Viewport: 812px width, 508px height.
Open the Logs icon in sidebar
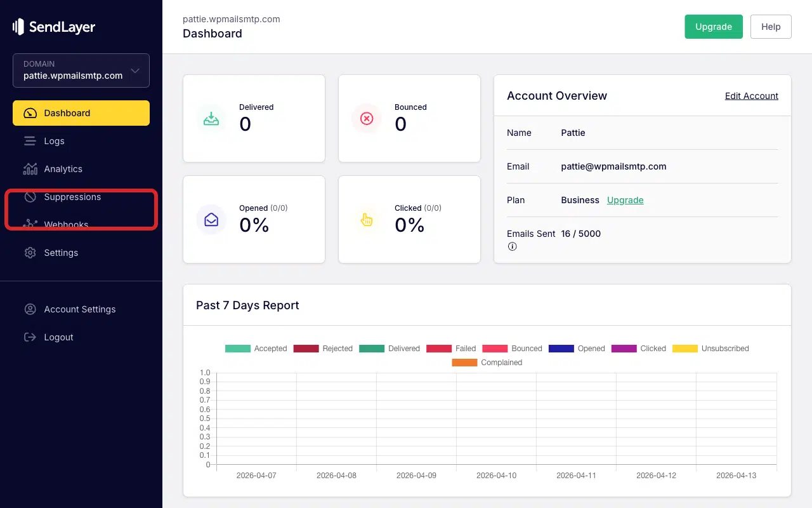pos(30,141)
